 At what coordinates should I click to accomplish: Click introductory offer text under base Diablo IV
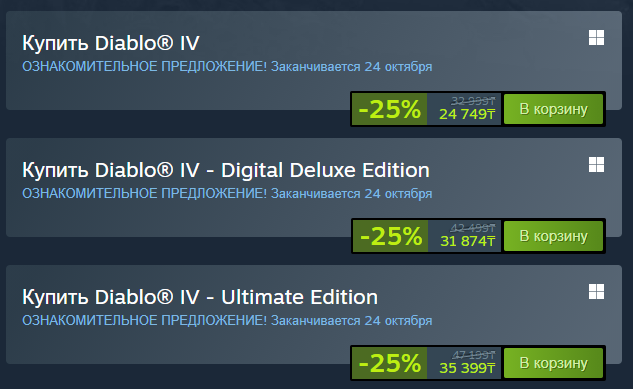click(x=227, y=67)
